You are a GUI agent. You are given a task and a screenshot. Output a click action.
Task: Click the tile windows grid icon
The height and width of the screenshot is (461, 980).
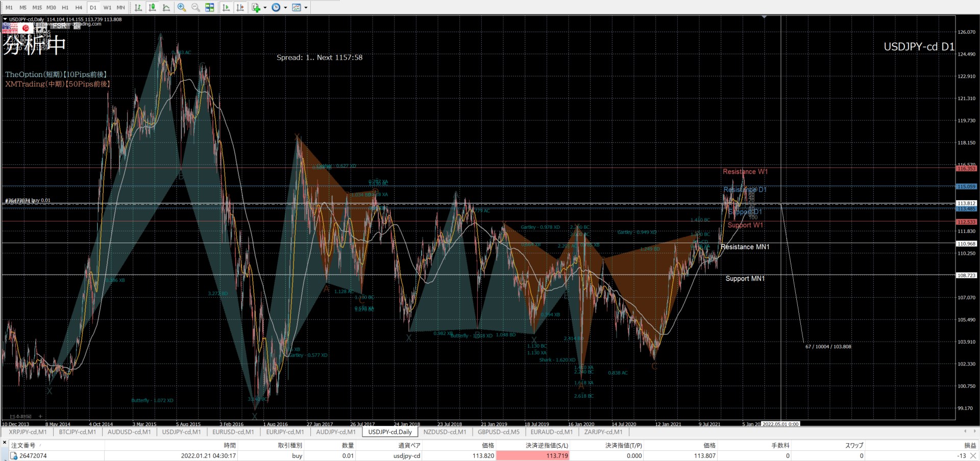pyautogui.click(x=210, y=8)
